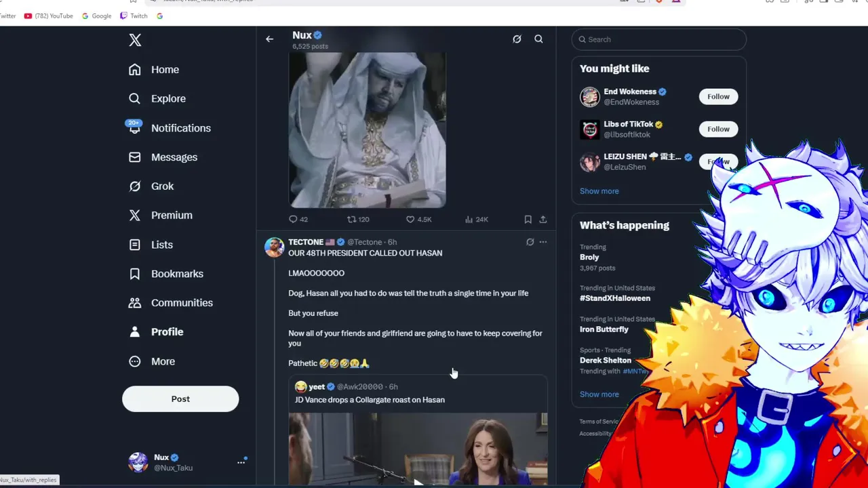The height and width of the screenshot is (488, 868).
Task: Go back with the arrow icon
Action: (269, 39)
